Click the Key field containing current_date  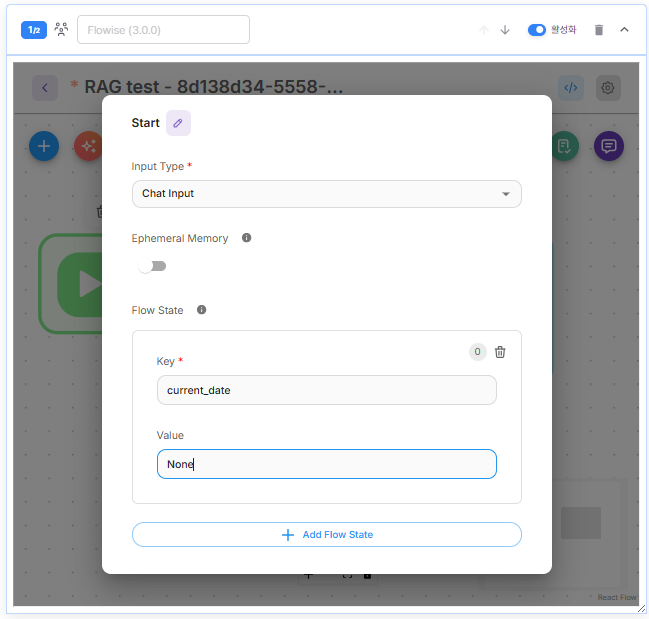click(326, 390)
